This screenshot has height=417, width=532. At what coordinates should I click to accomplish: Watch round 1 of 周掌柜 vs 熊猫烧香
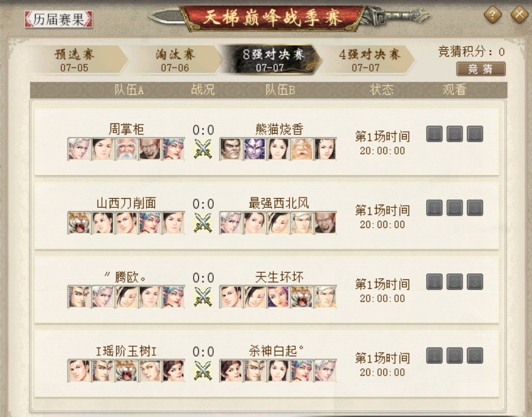tap(435, 134)
